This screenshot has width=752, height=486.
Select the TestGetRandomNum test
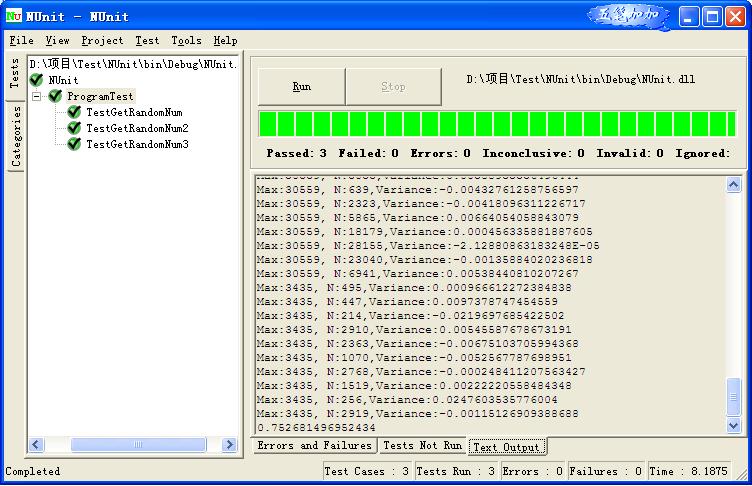134,112
